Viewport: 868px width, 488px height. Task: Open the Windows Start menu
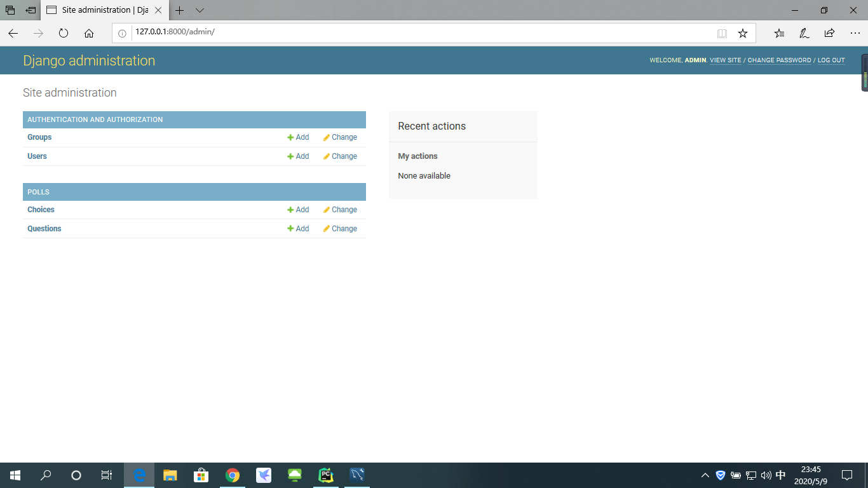(x=15, y=475)
